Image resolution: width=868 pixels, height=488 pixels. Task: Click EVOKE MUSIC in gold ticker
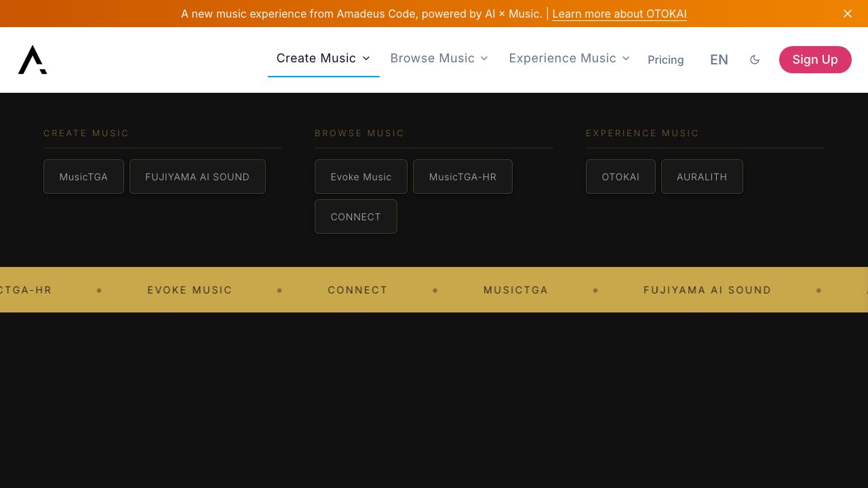point(190,290)
